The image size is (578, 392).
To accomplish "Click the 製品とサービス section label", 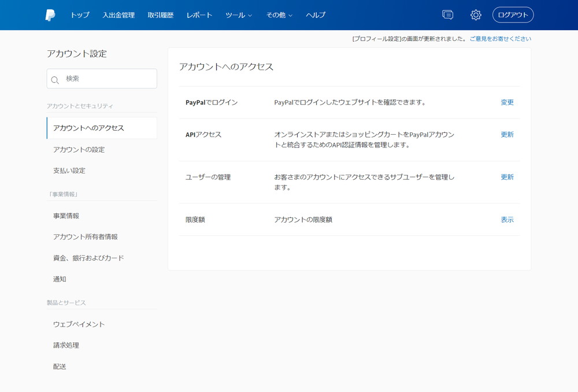I will tap(66, 302).
